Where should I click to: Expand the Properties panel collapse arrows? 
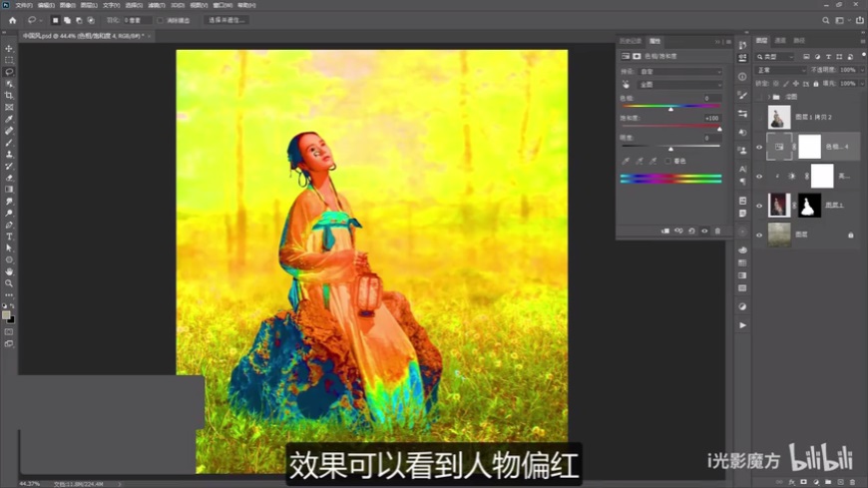click(x=718, y=42)
